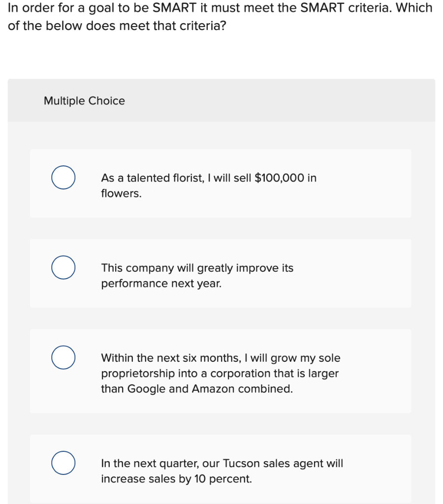The height and width of the screenshot is (504, 443).
Task: Click the question line "of the below does meet that criteria?"
Action: click(117, 26)
